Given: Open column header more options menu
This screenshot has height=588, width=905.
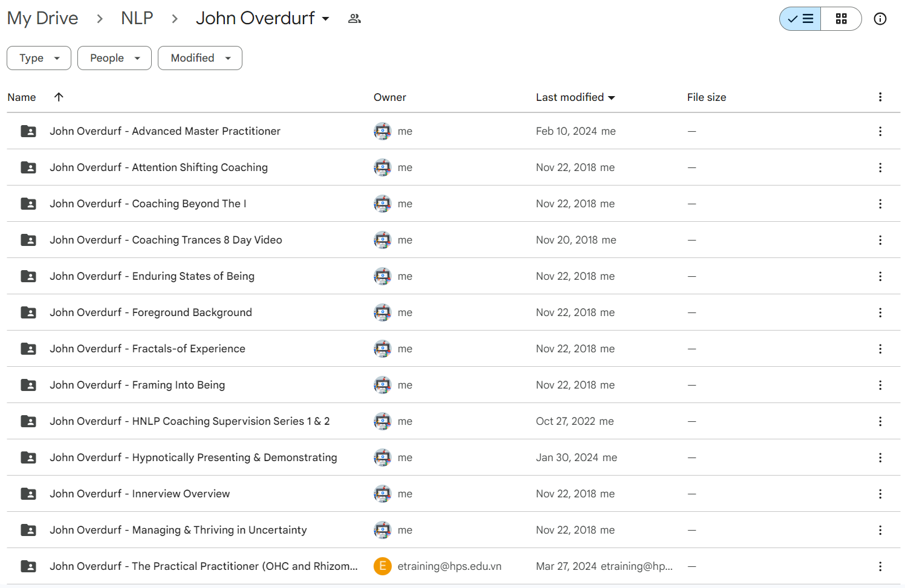Looking at the screenshot, I should point(880,97).
